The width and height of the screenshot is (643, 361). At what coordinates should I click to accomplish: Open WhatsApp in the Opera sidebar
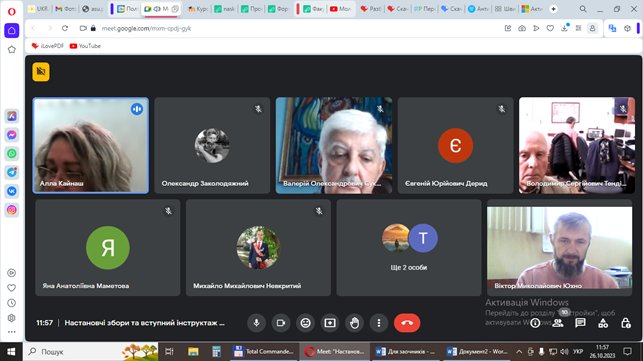(x=12, y=153)
